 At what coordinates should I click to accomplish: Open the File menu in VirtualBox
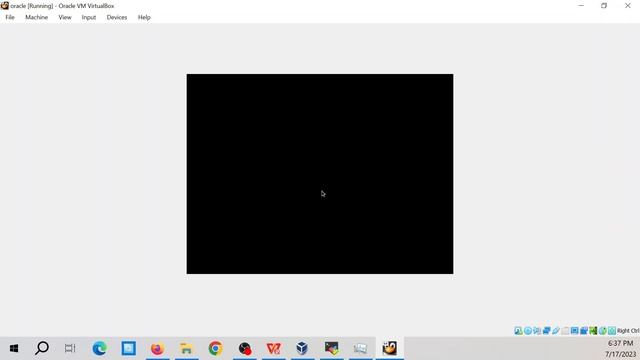(10, 17)
